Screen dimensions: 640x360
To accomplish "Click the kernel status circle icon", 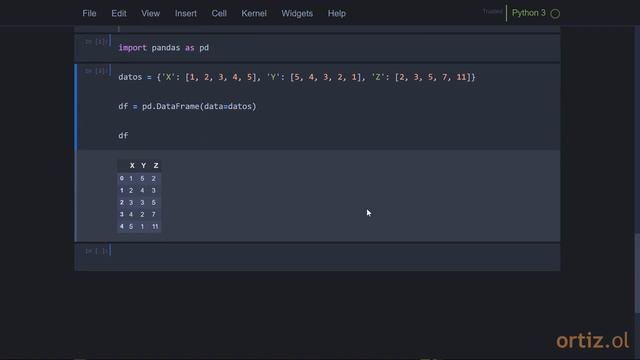I will pos(555,13).
